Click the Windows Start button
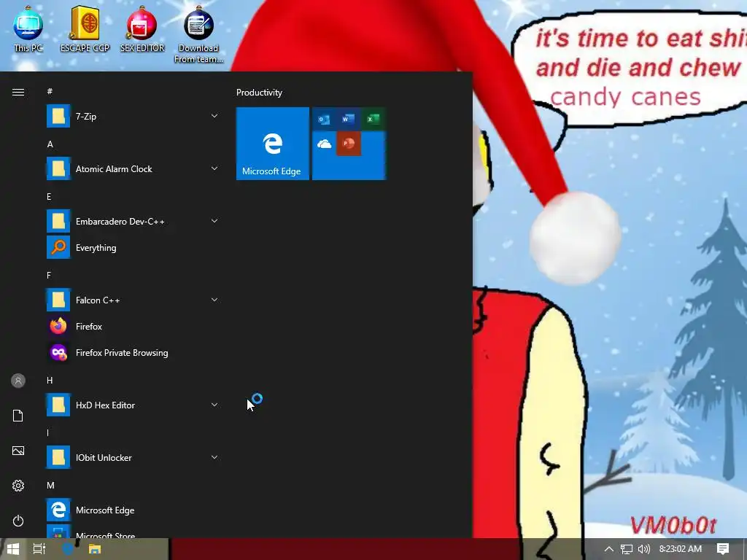Image resolution: width=747 pixels, height=560 pixels. click(x=13, y=549)
